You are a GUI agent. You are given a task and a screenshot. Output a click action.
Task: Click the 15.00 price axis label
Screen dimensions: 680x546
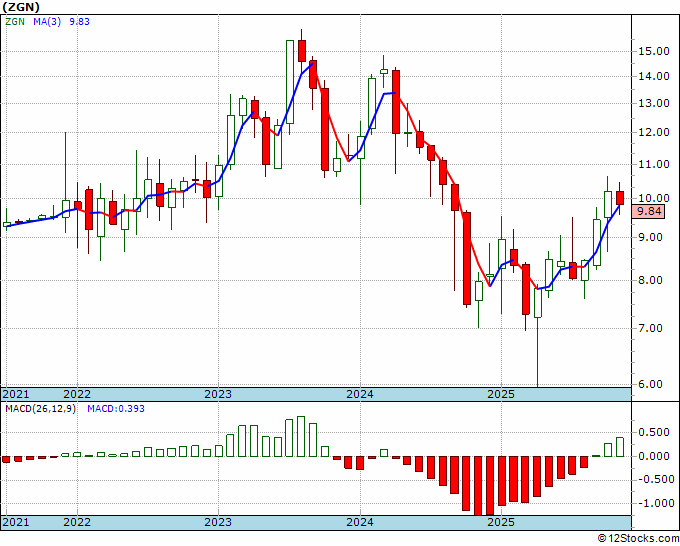pyautogui.click(x=654, y=51)
